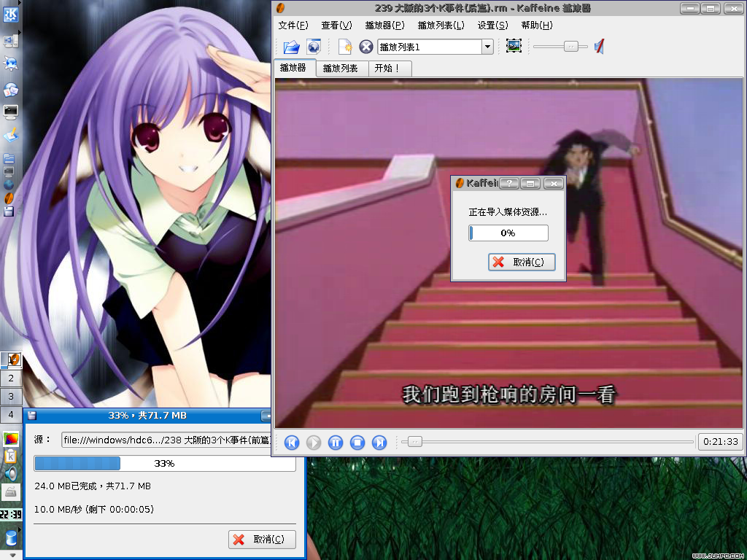This screenshot has height=560, width=747.
Task: Pause the video playback
Action: [x=336, y=443]
